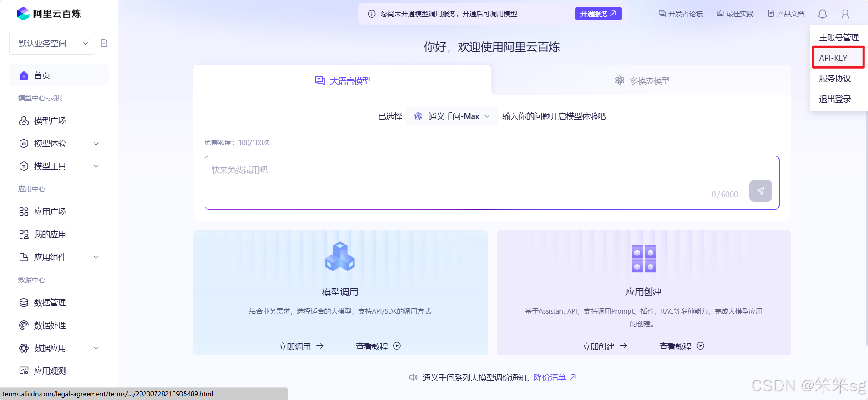
Task: Click the 开通服务 button
Action: [598, 14]
